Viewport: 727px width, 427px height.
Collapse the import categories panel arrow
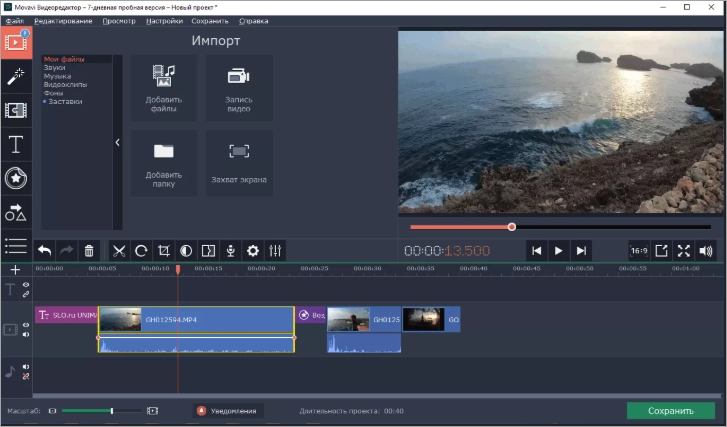click(x=117, y=142)
